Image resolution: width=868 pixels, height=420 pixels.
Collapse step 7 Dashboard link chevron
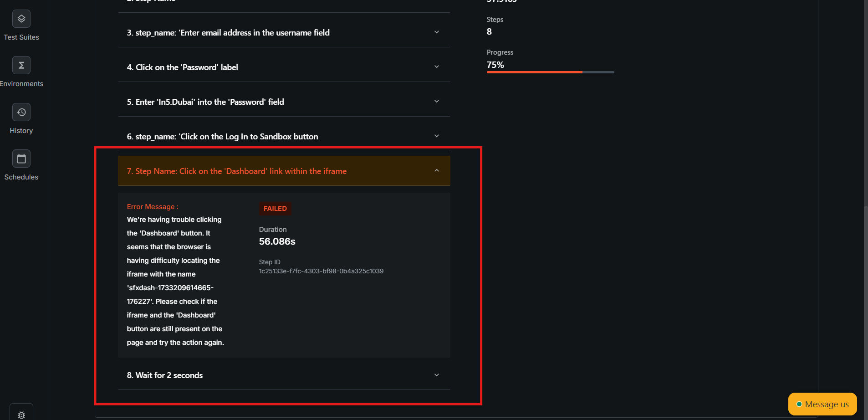pyautogui.click(x=436, y=171)
